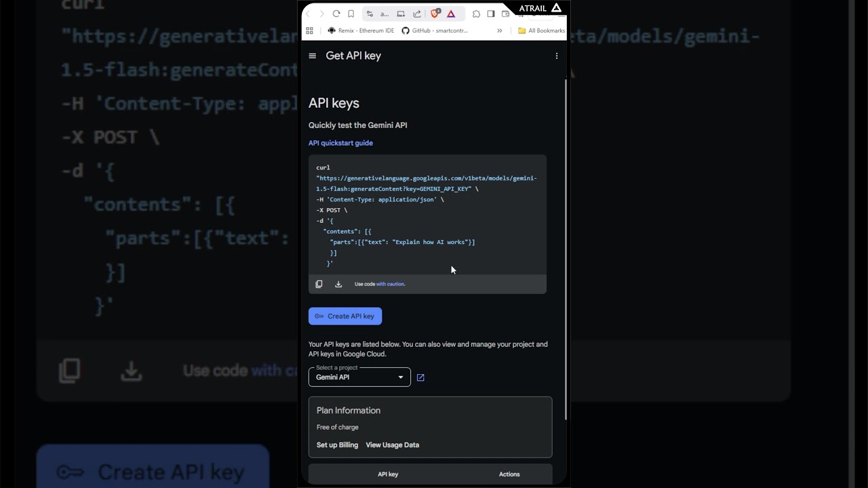Viewport: 868px width, 488px height.
Task: Bookmark this page using the bookmark icon
Action: click(351, 14)
